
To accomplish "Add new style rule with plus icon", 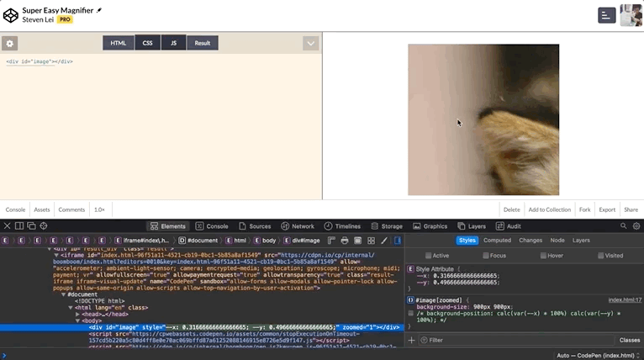I will 411,340.
